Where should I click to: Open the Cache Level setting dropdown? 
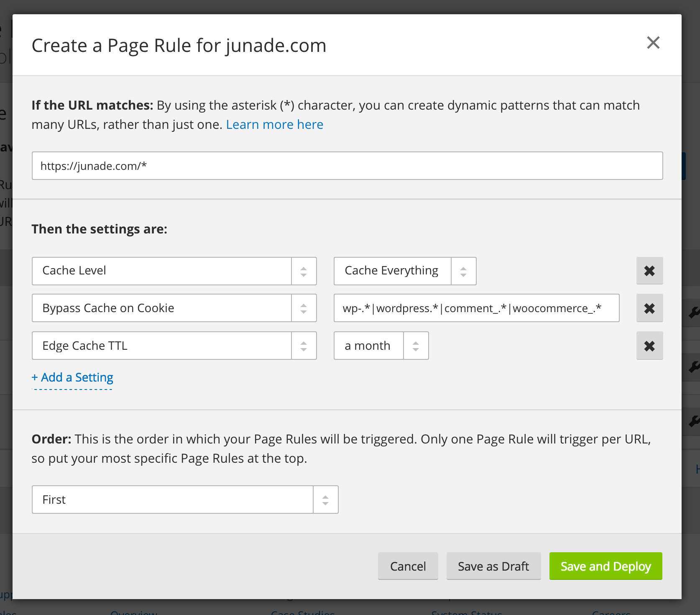click(x=304, y=271)
